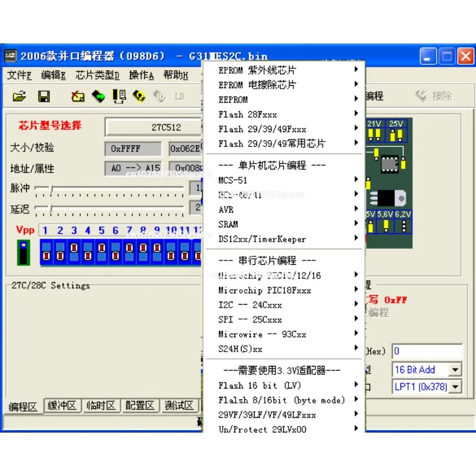476x476 pixels.
Task: Open the 帮助H menu
Action: [176, 75]
